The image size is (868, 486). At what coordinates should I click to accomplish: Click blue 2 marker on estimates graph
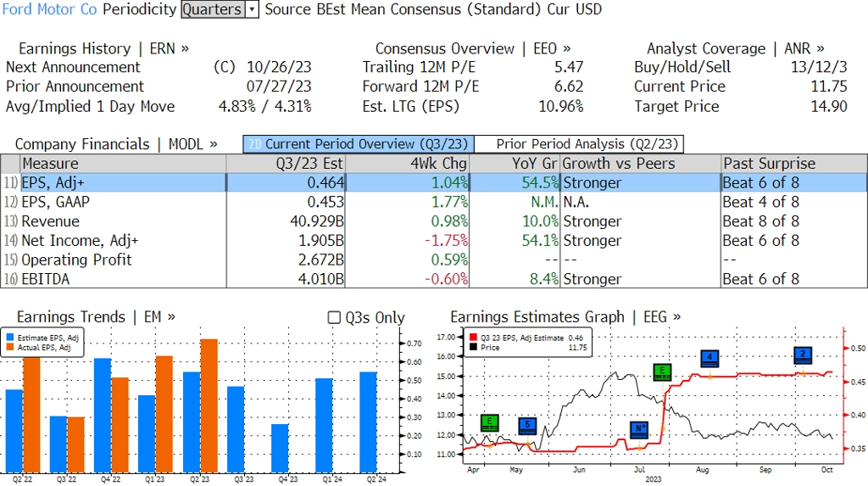(x=803, y=355)
